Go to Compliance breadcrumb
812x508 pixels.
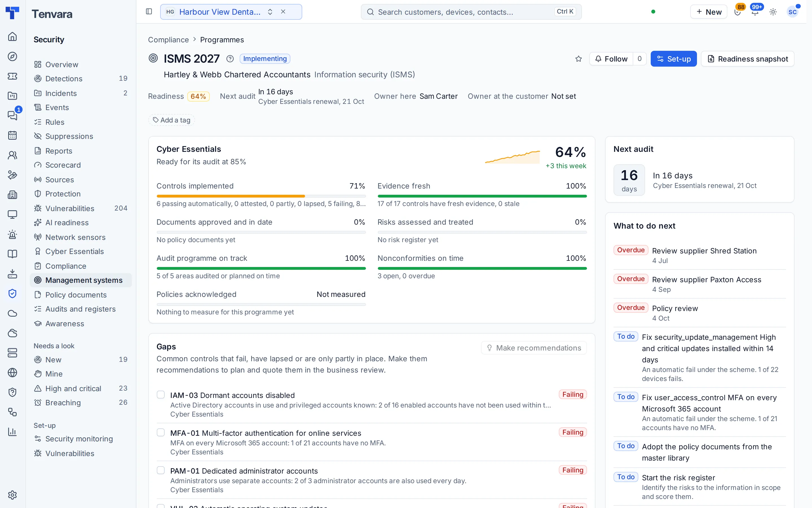(168, 40)
